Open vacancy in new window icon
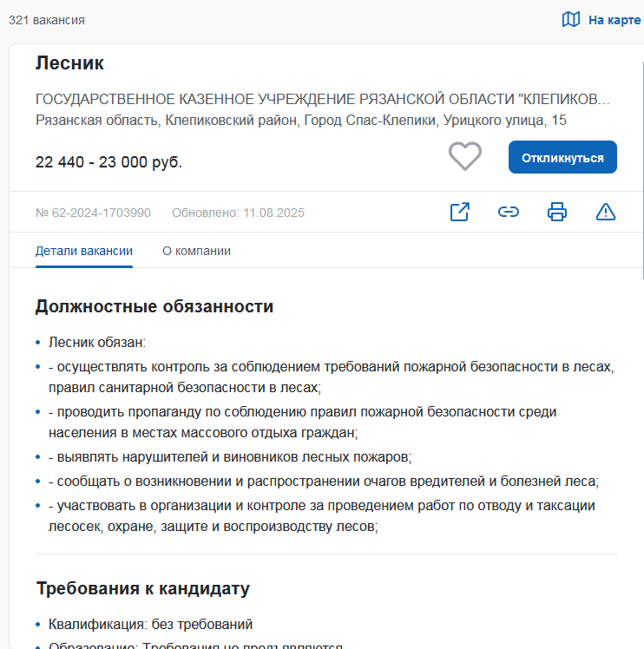This screenshot has height=649, width=644. point(460,212)
